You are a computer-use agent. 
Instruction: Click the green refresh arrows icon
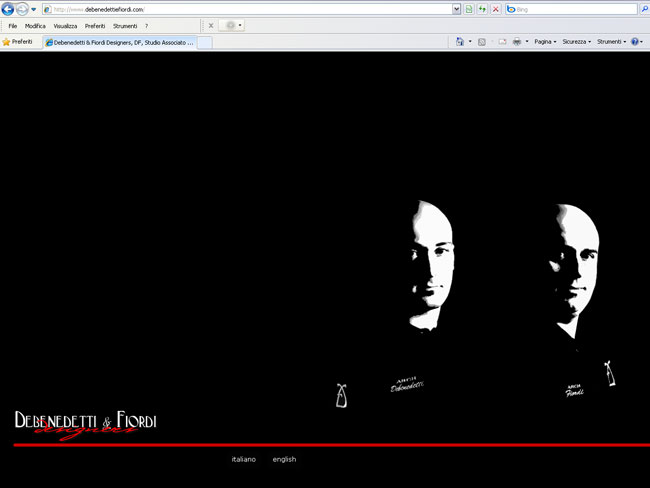tap(482, 9)
